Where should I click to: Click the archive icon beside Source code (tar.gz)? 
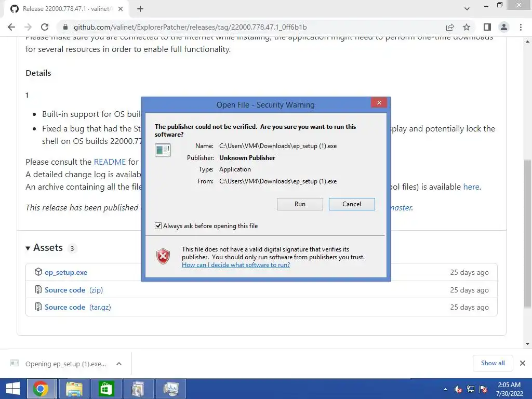[x=38, y=307]
